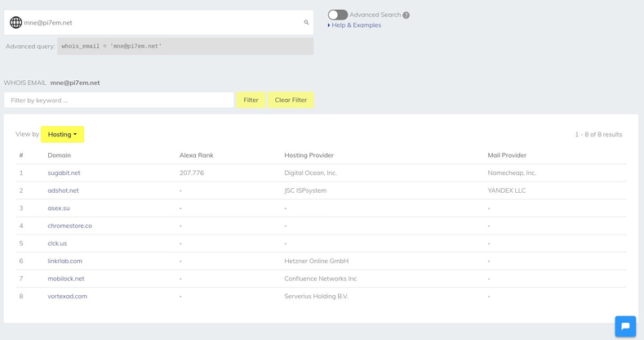Open the linkrlab.com domain link
The width and height of the screenshot is (644, 340).
pos(65,261)
